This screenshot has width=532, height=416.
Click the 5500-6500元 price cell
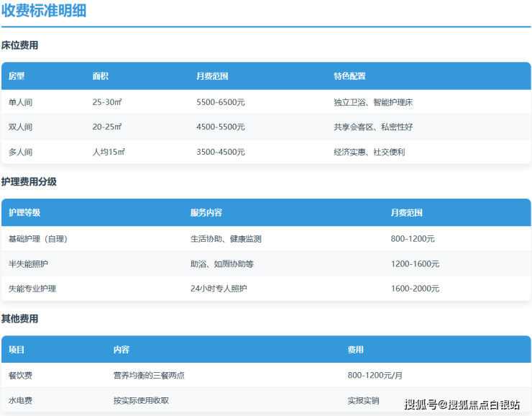point(221,102)
